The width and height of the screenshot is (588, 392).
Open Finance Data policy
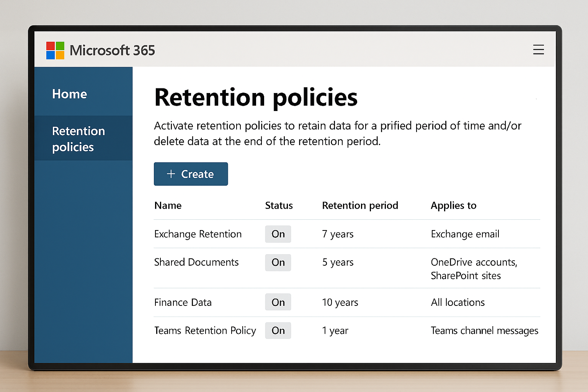183,302
